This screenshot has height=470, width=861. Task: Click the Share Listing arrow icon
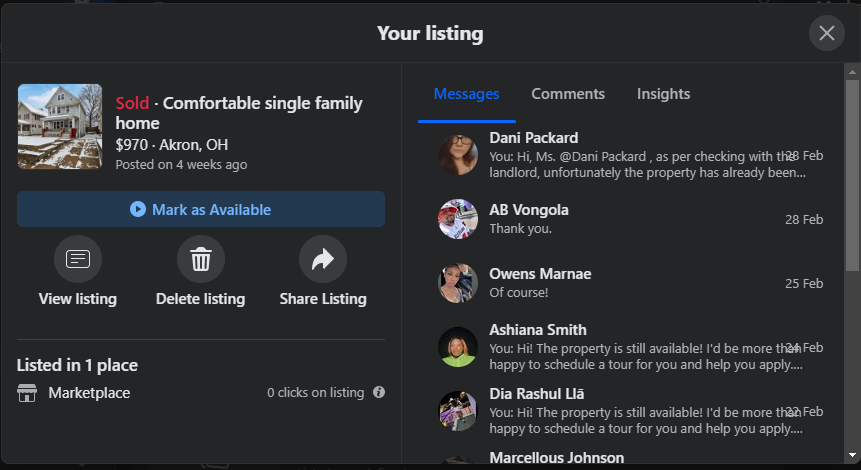[x=322, y=260]
